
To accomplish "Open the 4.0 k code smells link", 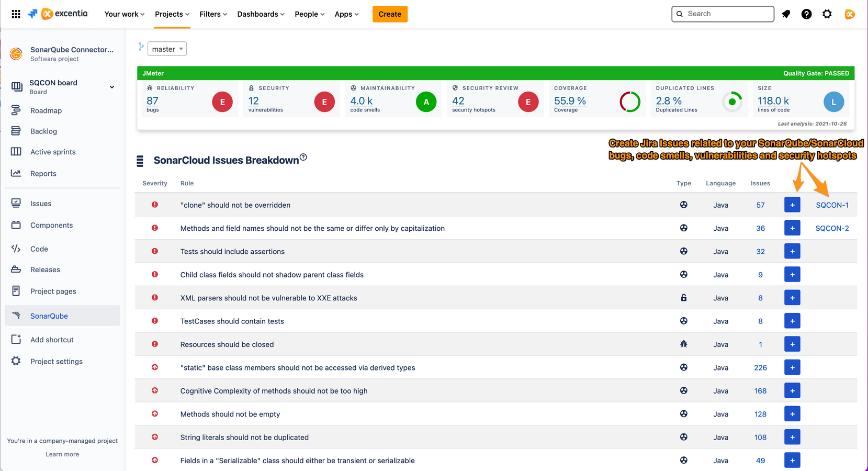I will coord(362,101).
